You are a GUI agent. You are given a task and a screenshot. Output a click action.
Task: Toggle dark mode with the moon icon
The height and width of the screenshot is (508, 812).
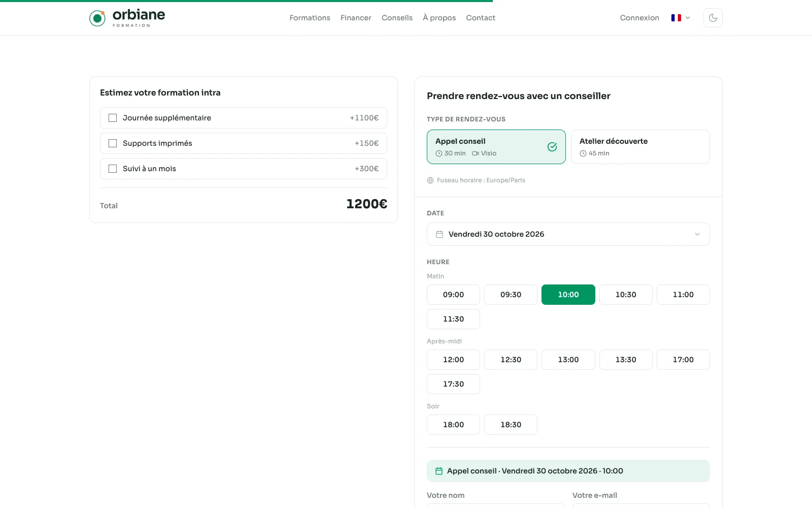pos(713,18)
